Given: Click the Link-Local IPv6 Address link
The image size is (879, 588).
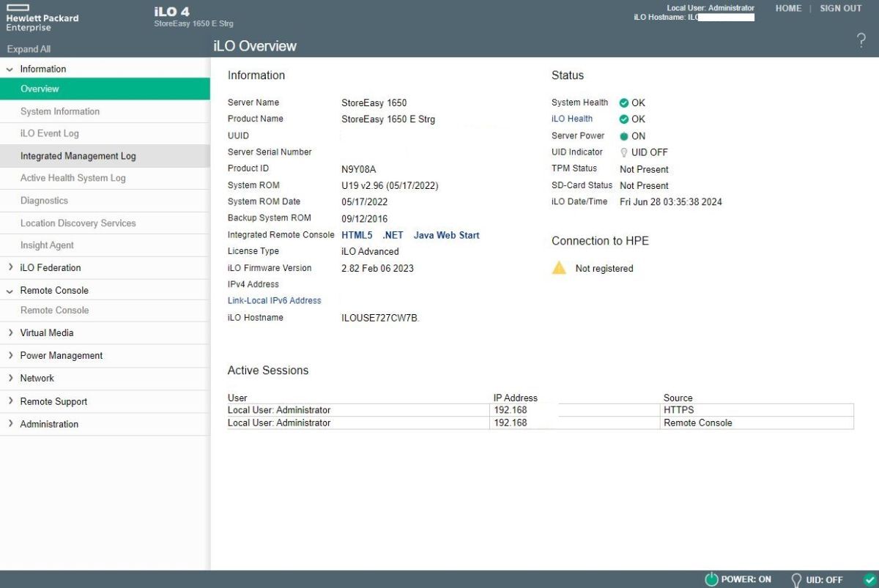Looking at the screenshot, I should [274, 300].
